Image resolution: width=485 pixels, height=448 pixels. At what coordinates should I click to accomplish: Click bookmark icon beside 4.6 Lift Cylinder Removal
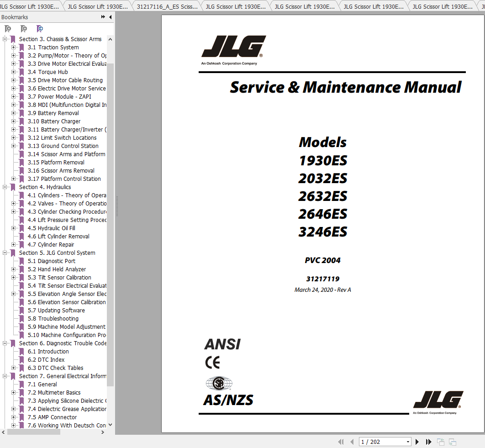point(21,237)
